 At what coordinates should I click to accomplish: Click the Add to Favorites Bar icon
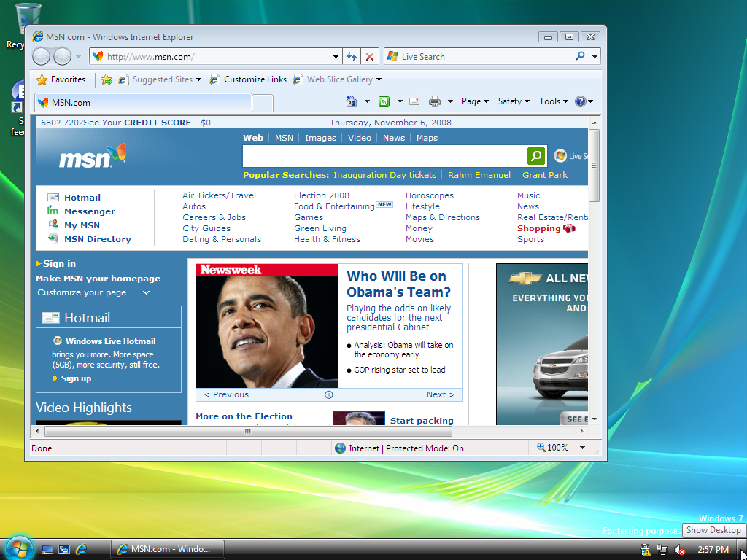click(x=107, y=79)
